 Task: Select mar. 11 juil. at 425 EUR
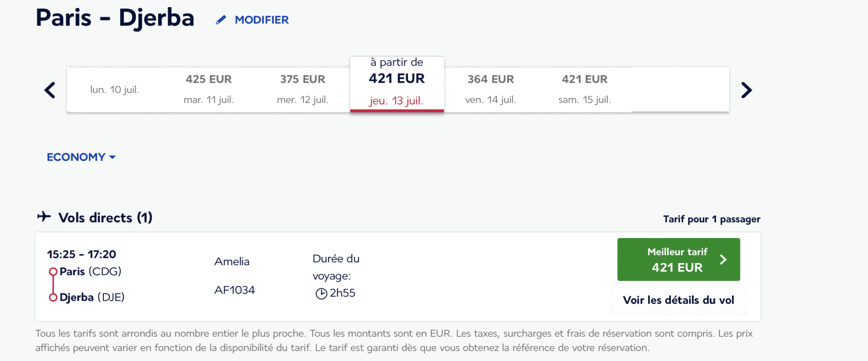pos(209,90)
